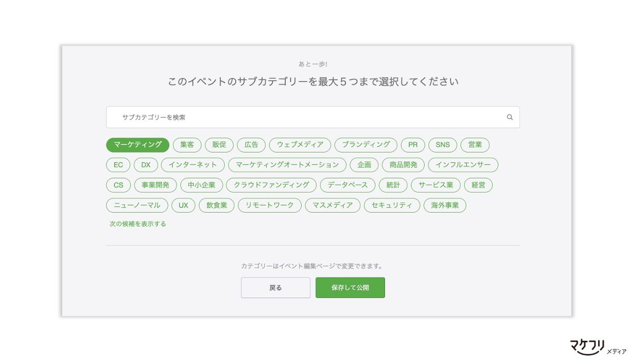Image resolution: width=633 pixels, height=364 pixels.
Task: Select the 営業 tag
Action: coord(475,145)
